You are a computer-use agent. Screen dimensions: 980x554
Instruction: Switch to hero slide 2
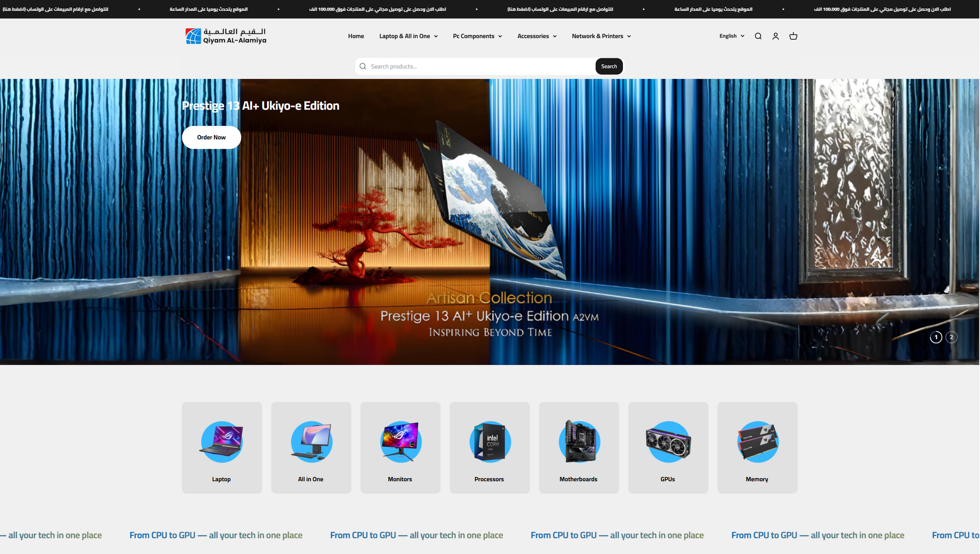[951, 337]
